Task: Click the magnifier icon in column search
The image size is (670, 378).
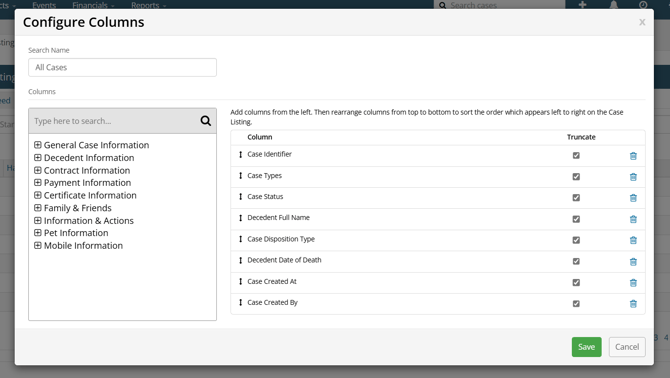Action: 206,121
